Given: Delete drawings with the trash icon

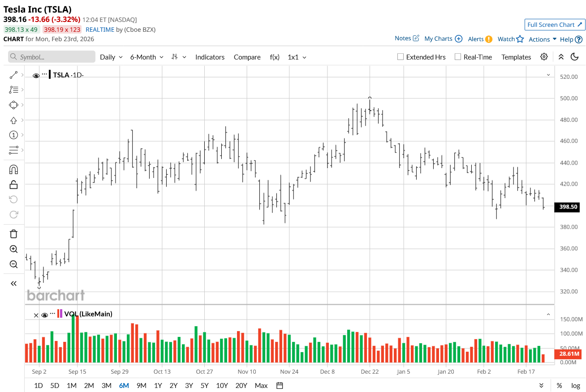Looking at the screenshot, I should (13, 234).
